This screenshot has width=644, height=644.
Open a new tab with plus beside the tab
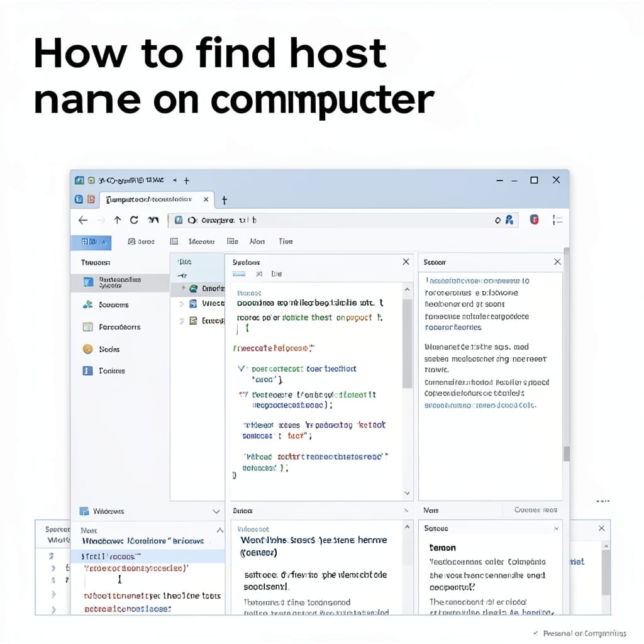225,200
